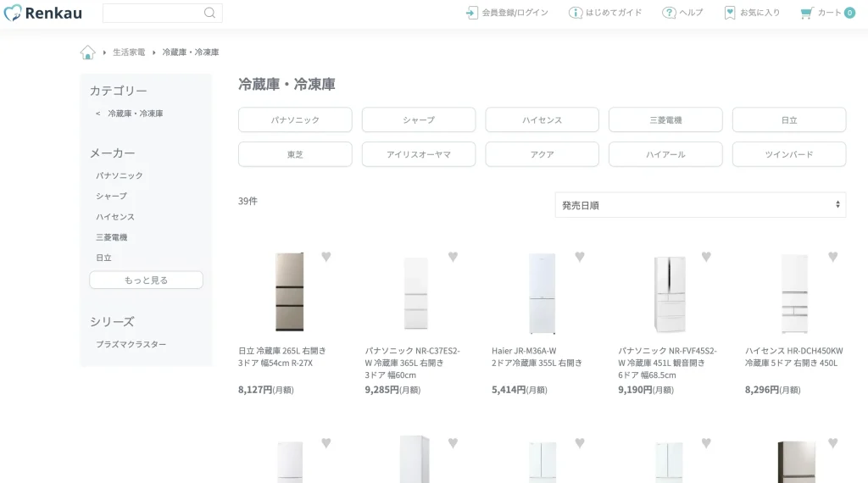Click the 会員登録/ログイン login icon
Viewport: 868px width, 483px height.
(x=472, y=13)
